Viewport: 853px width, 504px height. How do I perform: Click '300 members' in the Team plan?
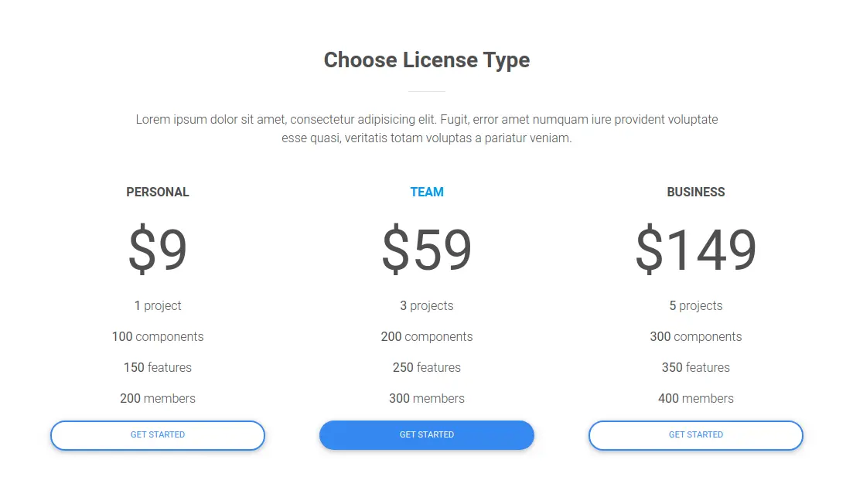pos(427,399)
